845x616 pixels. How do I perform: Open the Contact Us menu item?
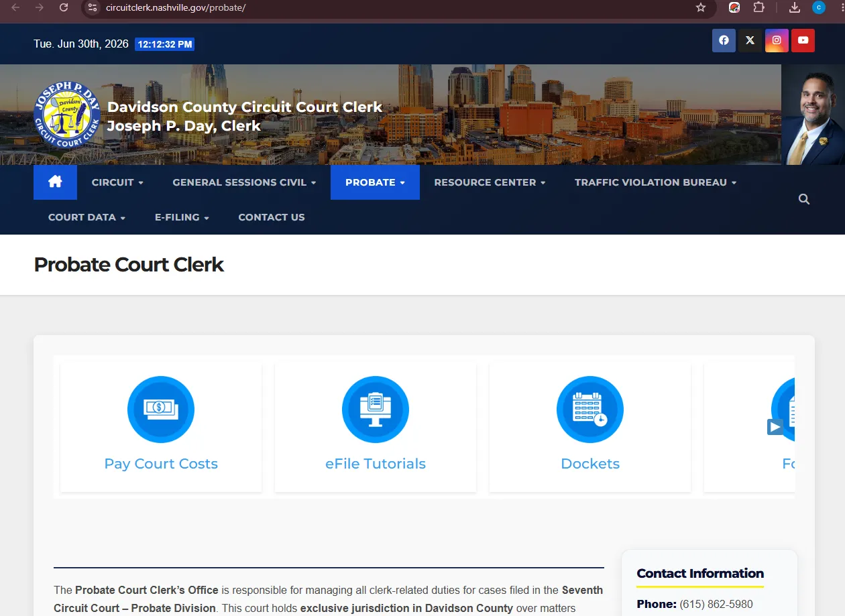tap(272, 217)
